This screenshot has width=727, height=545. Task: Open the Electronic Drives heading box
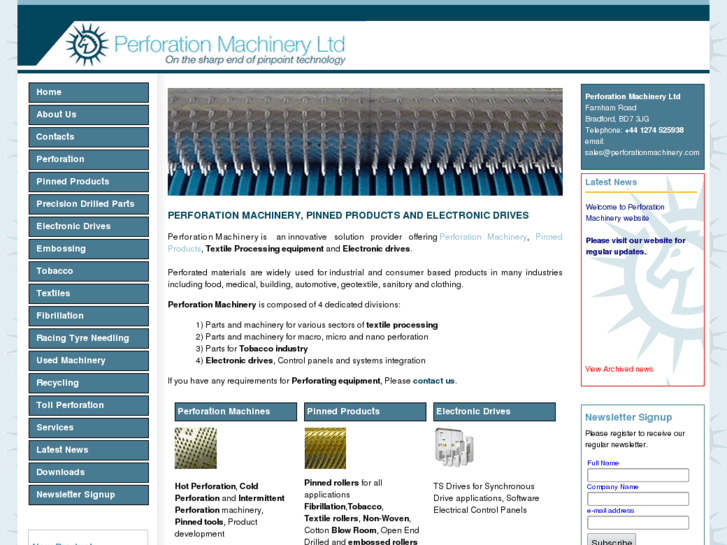(494, 412)
